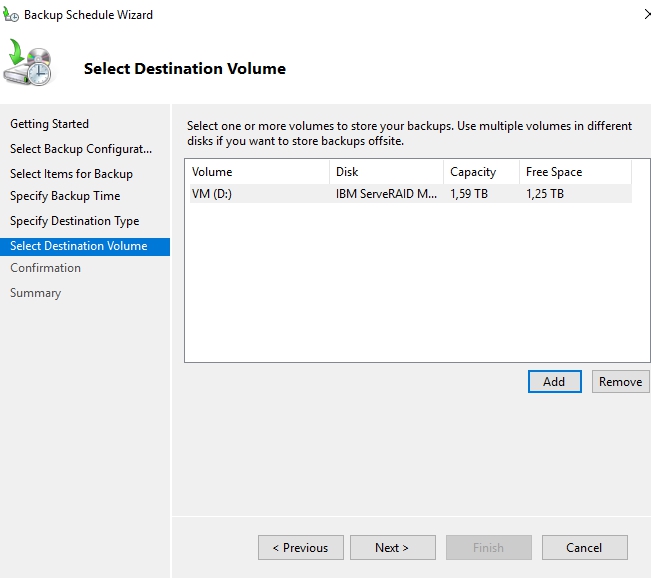Image resolution: width=651 pixels, height=578 pixels.
Task: Click the Remove button
Action: [x=620, y=382]
